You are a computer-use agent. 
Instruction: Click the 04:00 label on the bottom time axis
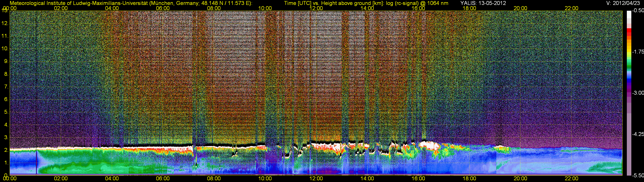coord(112,179)
